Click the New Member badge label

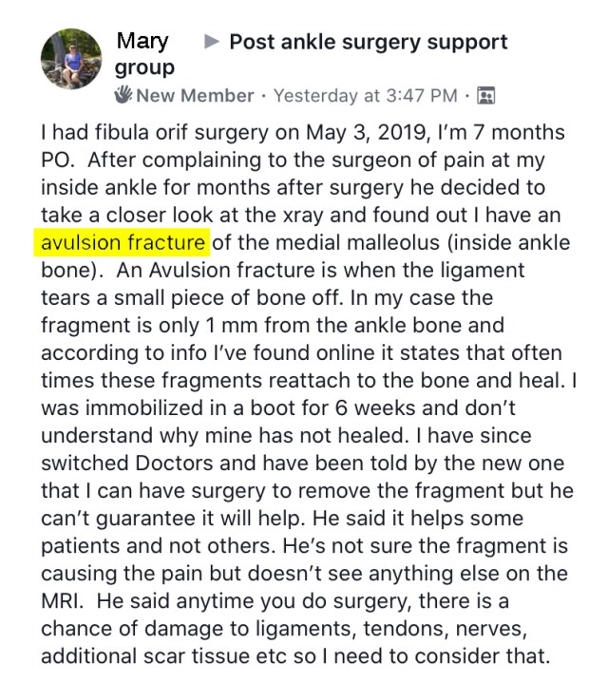[x=195, y=96]
